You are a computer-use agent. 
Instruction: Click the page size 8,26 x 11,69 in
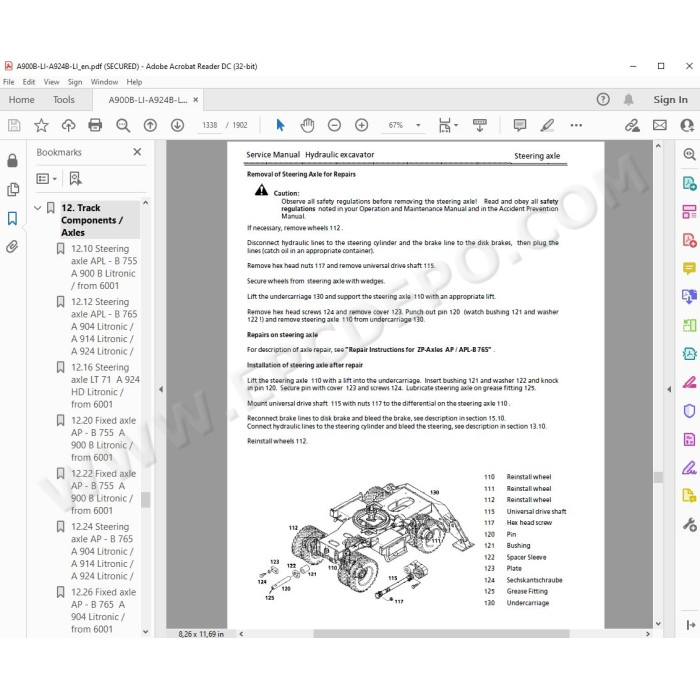click(201, 633)
